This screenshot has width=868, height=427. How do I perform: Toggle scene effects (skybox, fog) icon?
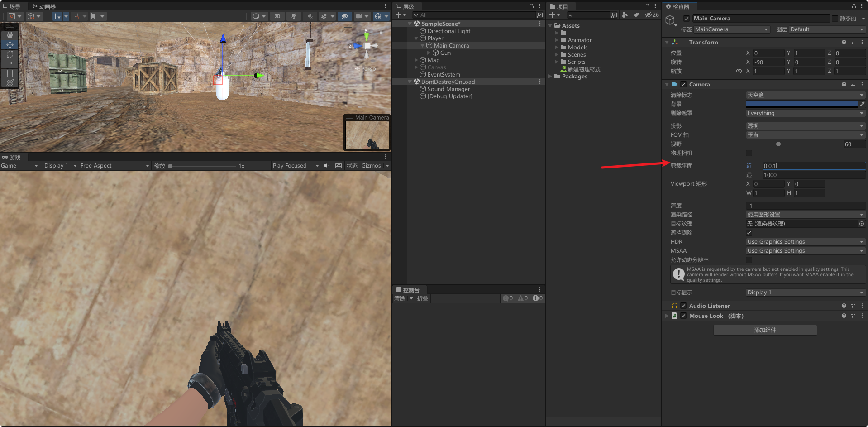[324, 16]
